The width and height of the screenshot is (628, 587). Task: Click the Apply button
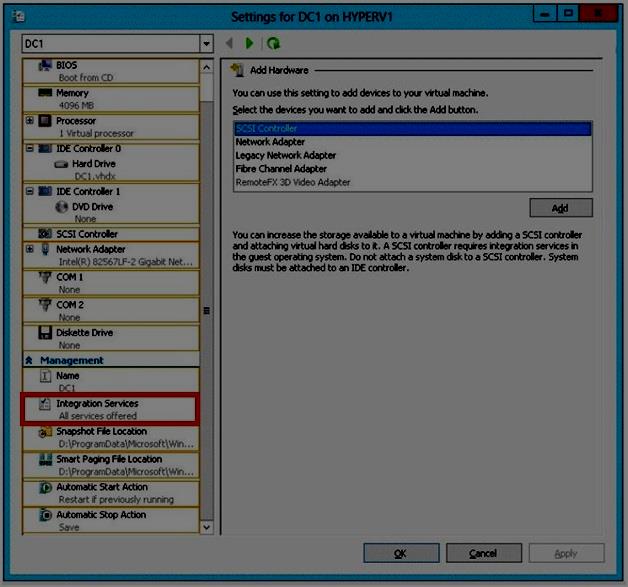(566, 553)
